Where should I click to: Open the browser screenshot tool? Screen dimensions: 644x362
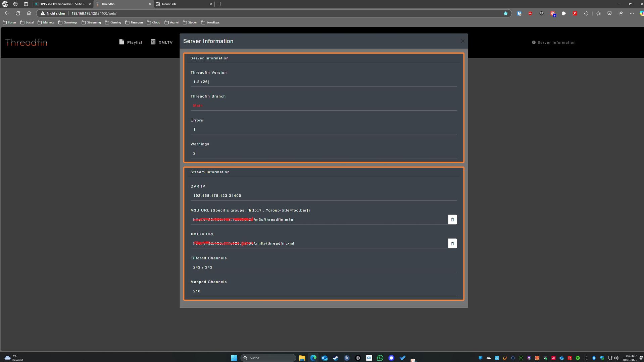pos(609,13)
